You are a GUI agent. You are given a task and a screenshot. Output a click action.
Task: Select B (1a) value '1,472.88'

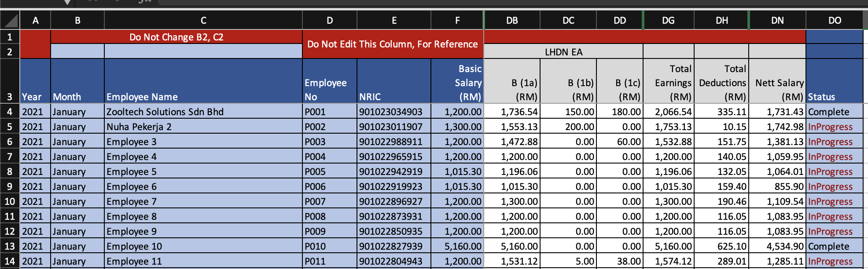pyautogui.click(x=512, y=142)
